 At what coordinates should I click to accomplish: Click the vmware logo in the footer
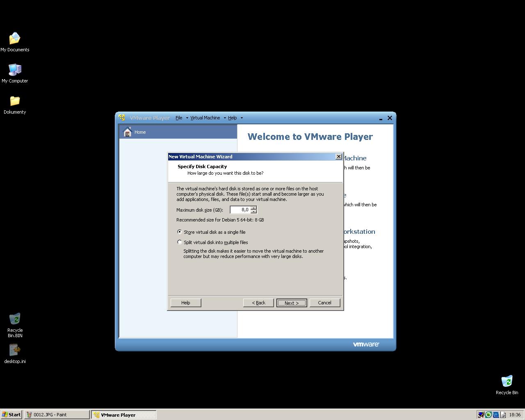(x=366, y=344)
